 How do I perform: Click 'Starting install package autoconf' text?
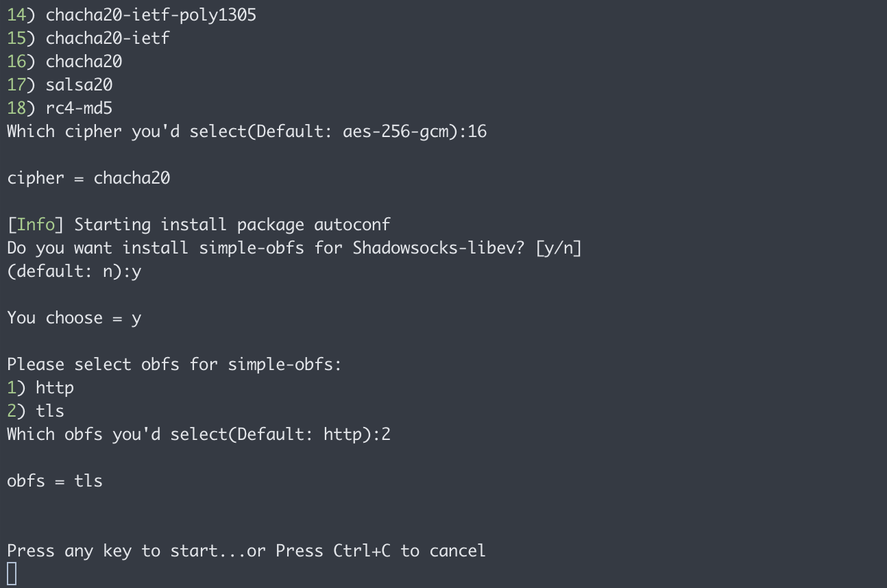[x=232, y=224]
